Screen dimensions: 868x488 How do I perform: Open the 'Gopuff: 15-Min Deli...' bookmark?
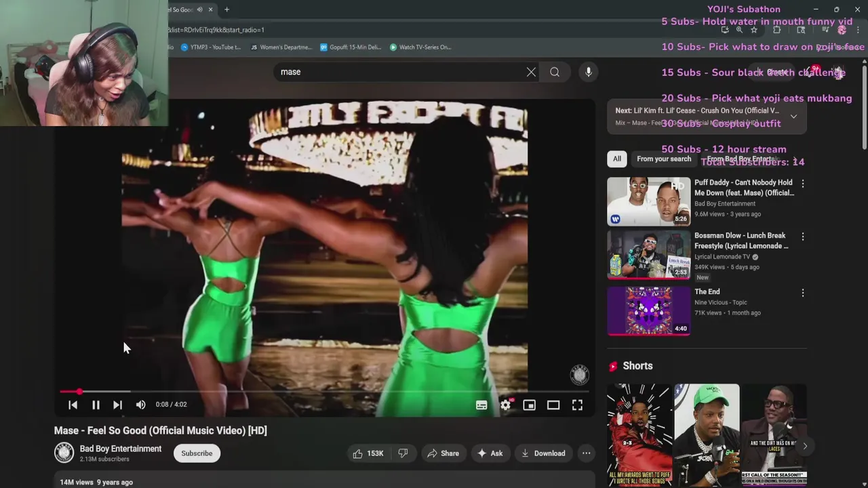coord(351,47)
